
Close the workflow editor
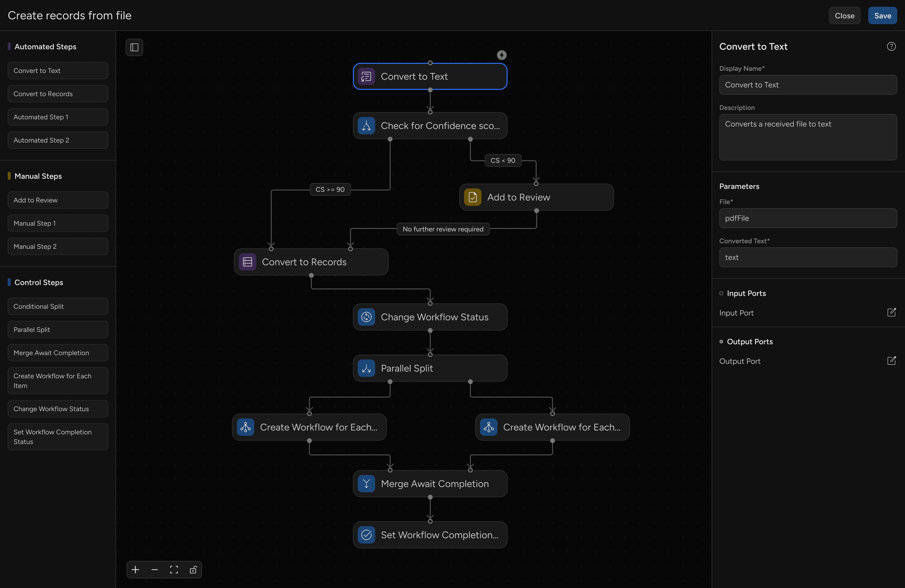[844, 16]
